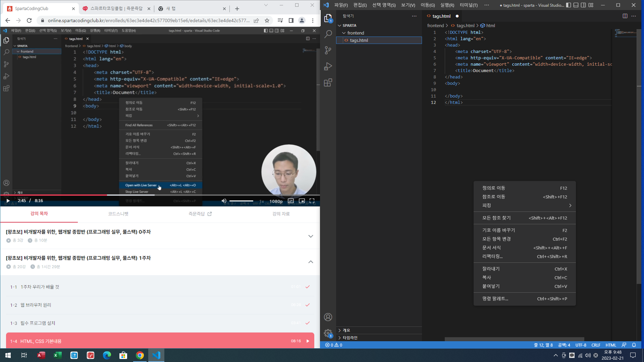This screenshot has height=362, width=644.
Task: Toggle primary sidebar layout in VS Code title bar
Action: tap(569, 5)
